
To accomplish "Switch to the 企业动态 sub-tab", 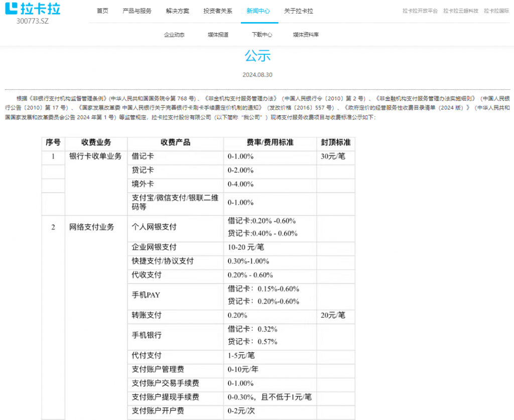I will tap(174, 35).
